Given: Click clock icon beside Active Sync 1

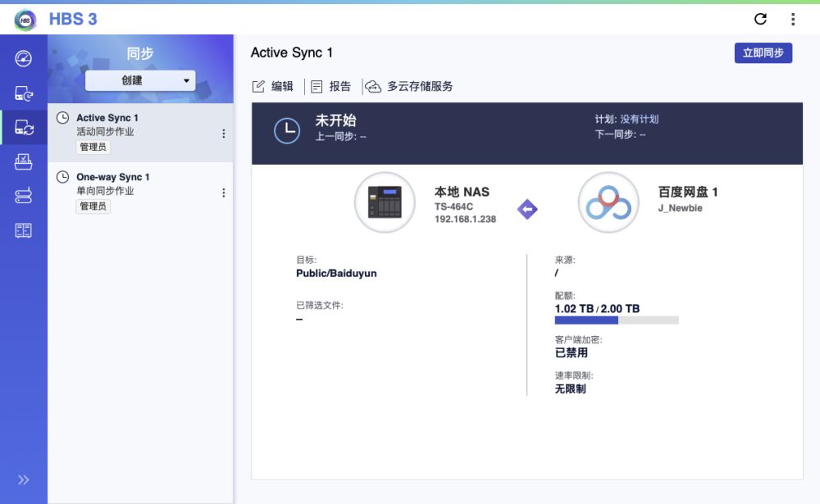Looking at the screenshot, I should pos(63,118).
